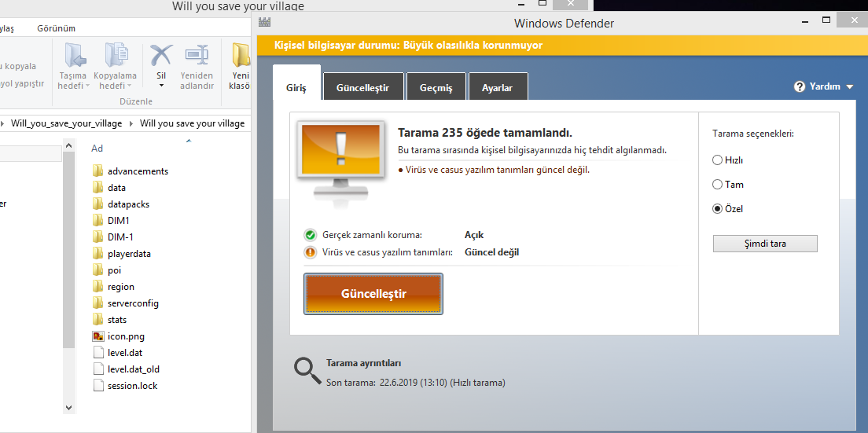Switch to the Geçmiş tab
Image resolution: width=868 pixels, height=433 pixels.
[436, 86]
